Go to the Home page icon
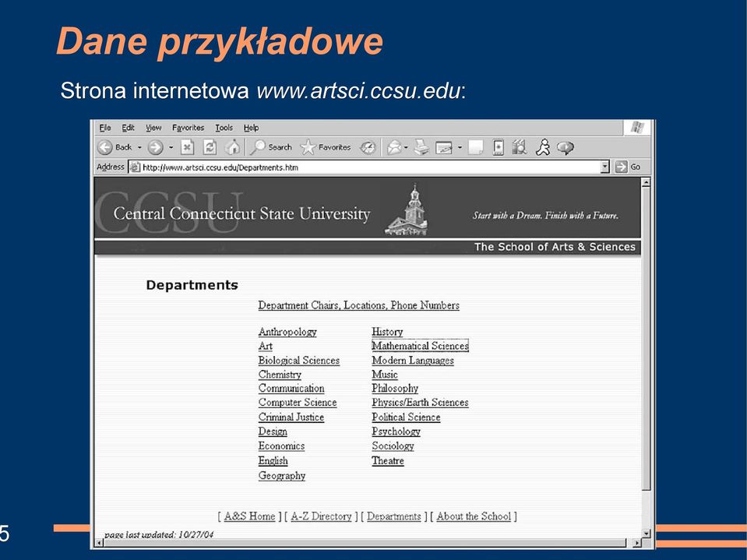The width and height of the screenshot is (747, 560). 232,148
